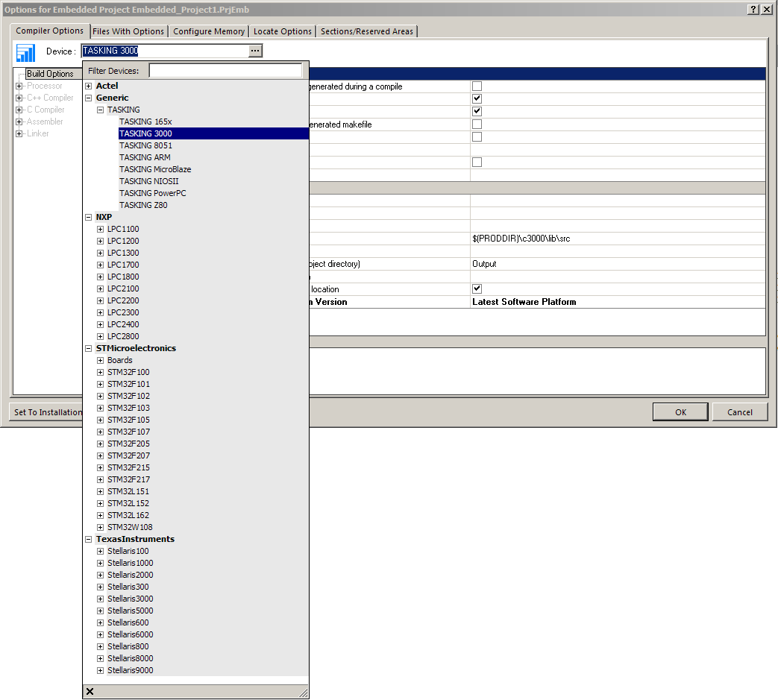778x700 pixels.
Task: Toggle the checkbox for 'generated during a compile'
Action: click(x=477, y=86)
